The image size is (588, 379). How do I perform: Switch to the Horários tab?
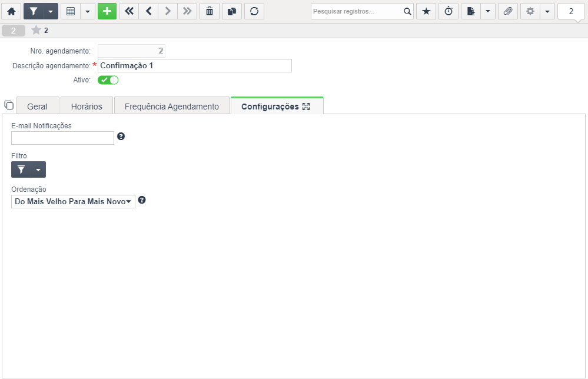(87, 107)
